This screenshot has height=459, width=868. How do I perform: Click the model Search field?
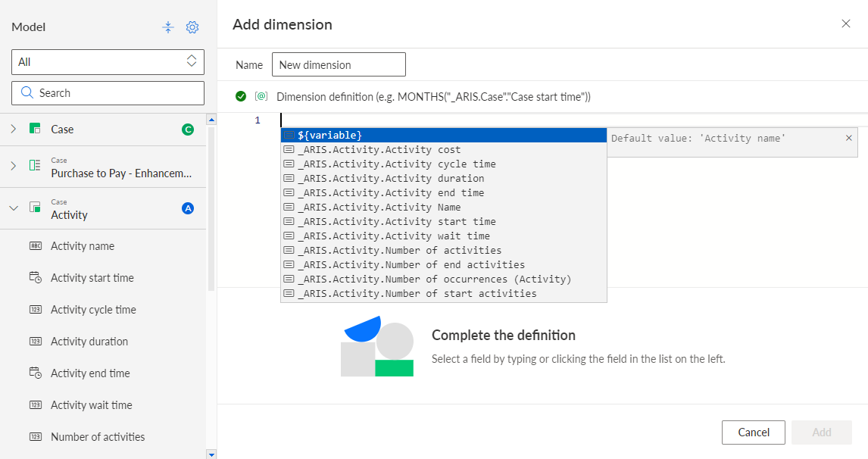(108, 93)
